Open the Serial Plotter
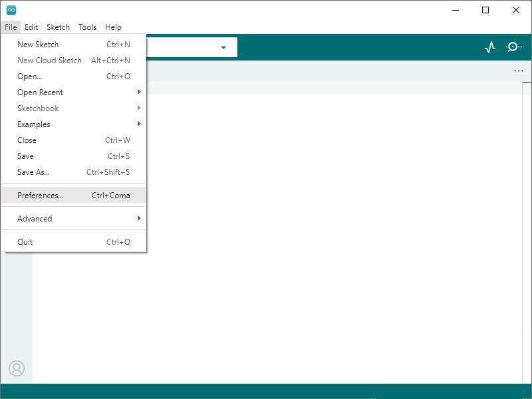 coord(490,47)
